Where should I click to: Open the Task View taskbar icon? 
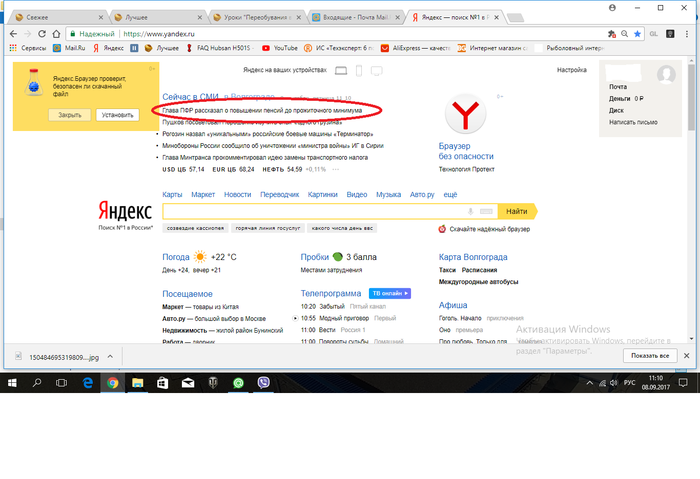click(62, 383)
